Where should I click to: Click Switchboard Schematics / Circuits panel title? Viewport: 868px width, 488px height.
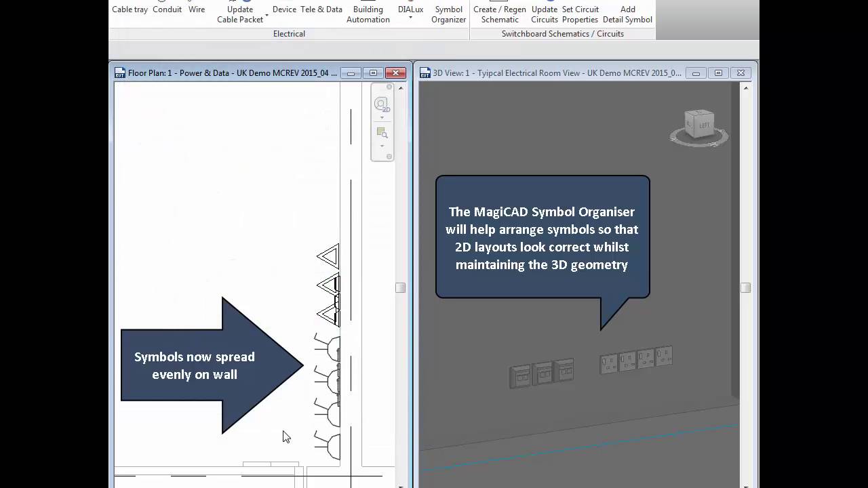point(563,34)
